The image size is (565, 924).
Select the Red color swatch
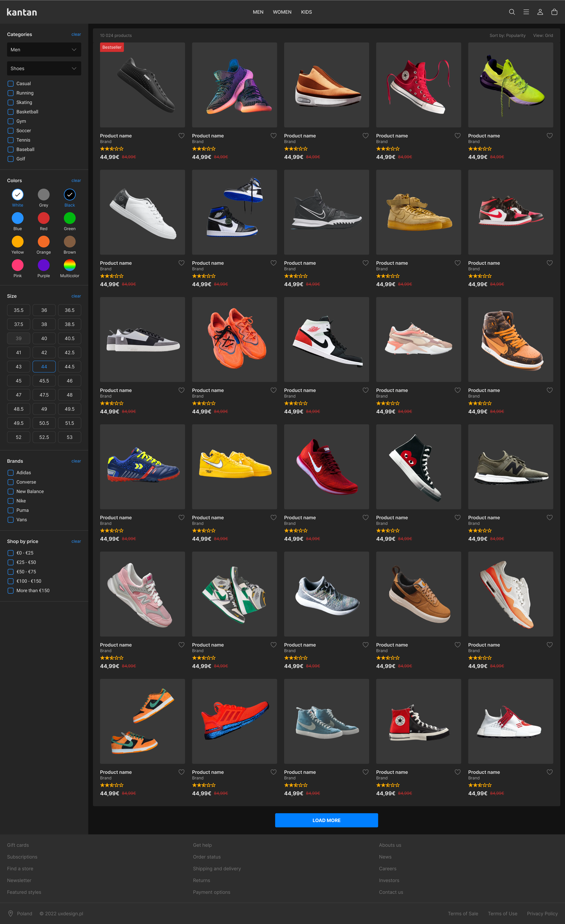(x=44, y=218)
